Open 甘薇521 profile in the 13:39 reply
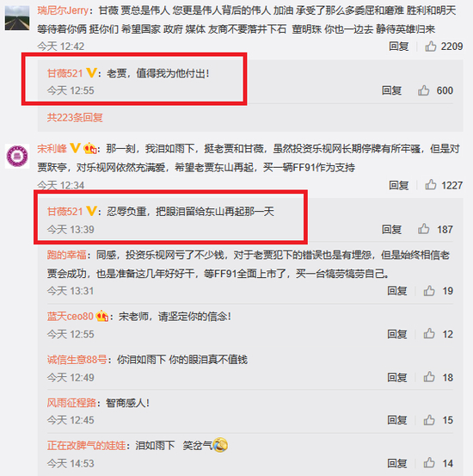This screenshot has width=473, height=476. [64, 211]
